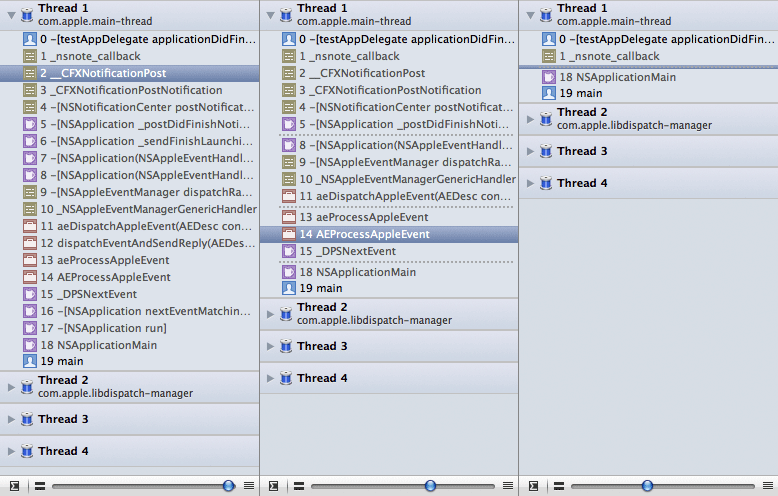Click the icon beside 1 _nsnote_callback in right panel
This screenshot has width=778, height=496.
click(548, 56)
